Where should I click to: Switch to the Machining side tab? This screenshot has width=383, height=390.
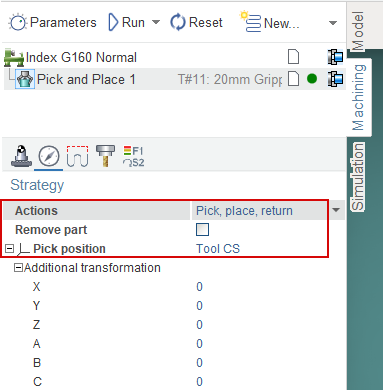pyautogui.click(x=359, y=97)
